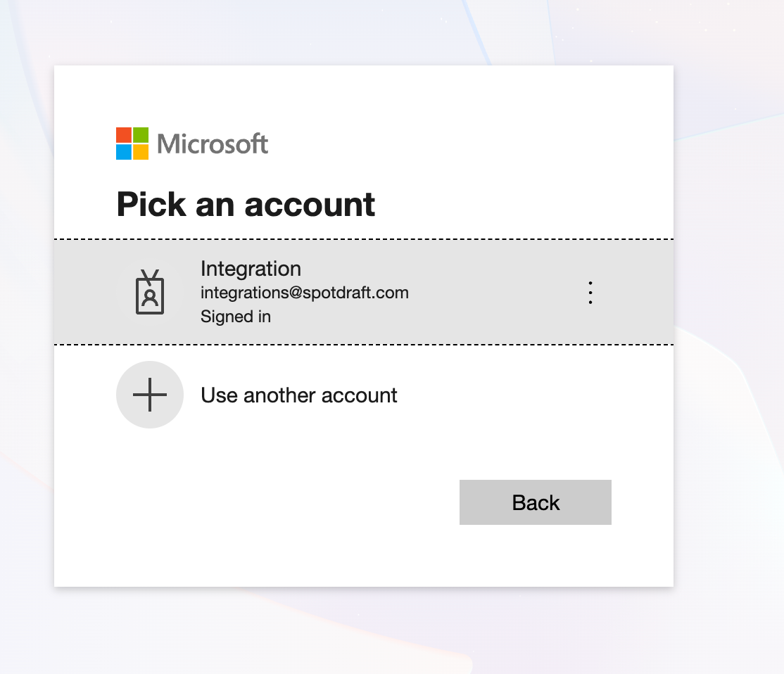
Task: Click the integrations@spotdraft.com email address
Action: (304, 293)
